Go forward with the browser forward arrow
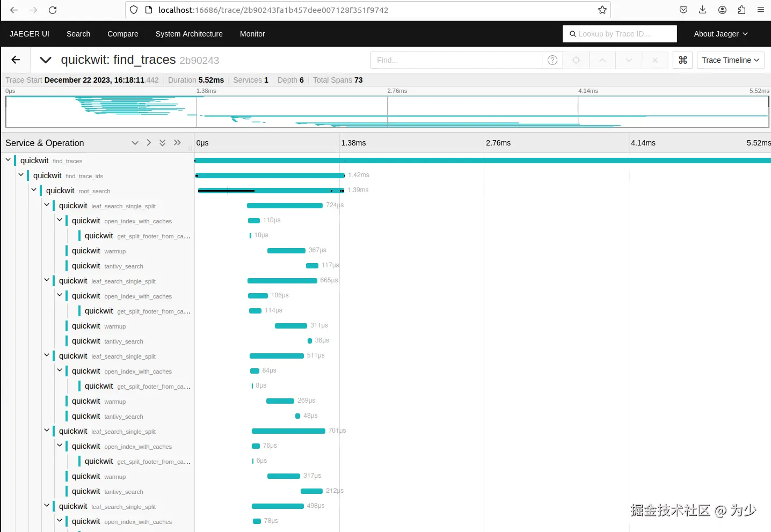The width and height of the screenshot is (771, 532). coord(33,10)
